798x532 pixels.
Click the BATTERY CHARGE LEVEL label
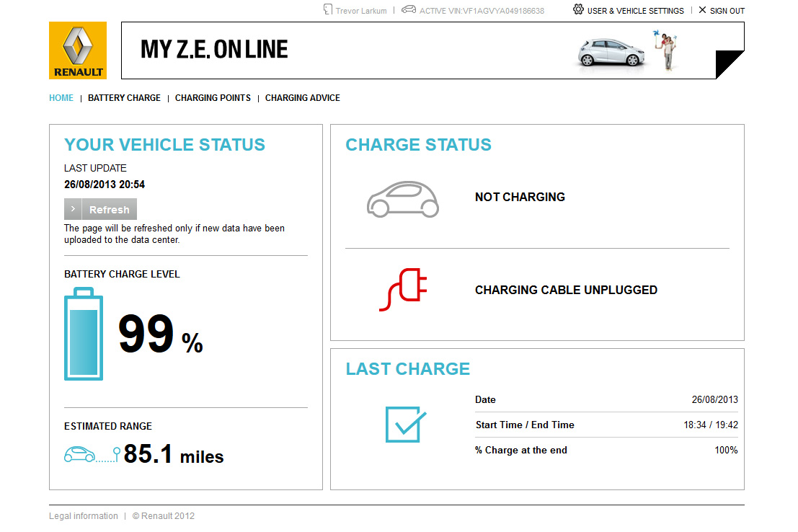pos(122,274)
